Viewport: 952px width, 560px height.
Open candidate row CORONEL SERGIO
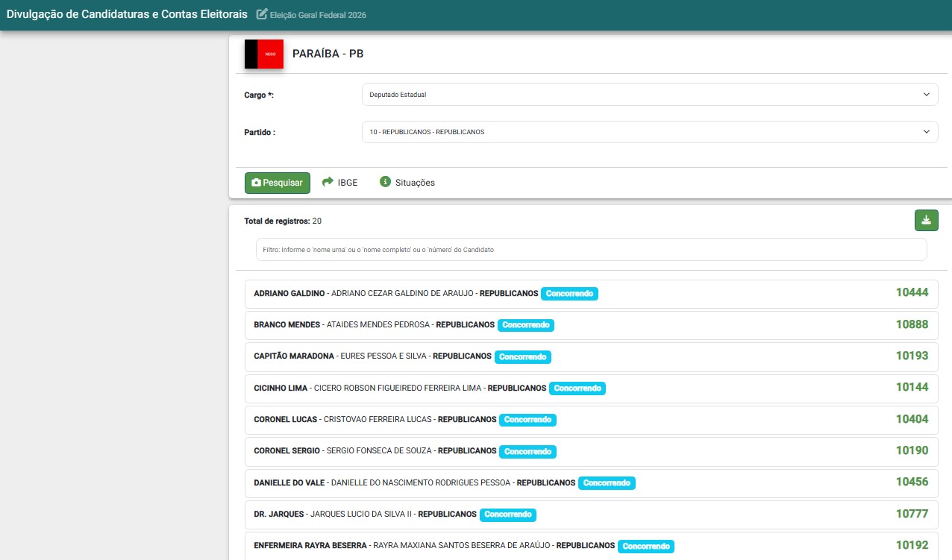[x=591, y=451]
